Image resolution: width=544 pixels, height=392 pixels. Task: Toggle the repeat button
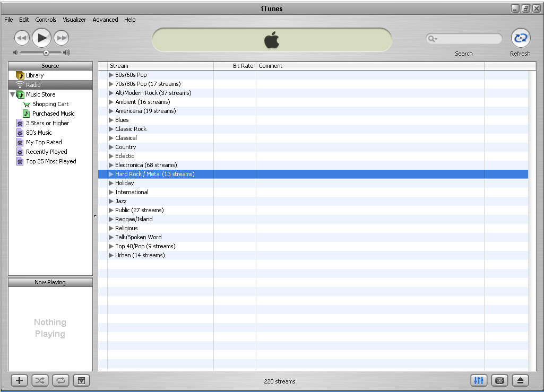[61, 380]
